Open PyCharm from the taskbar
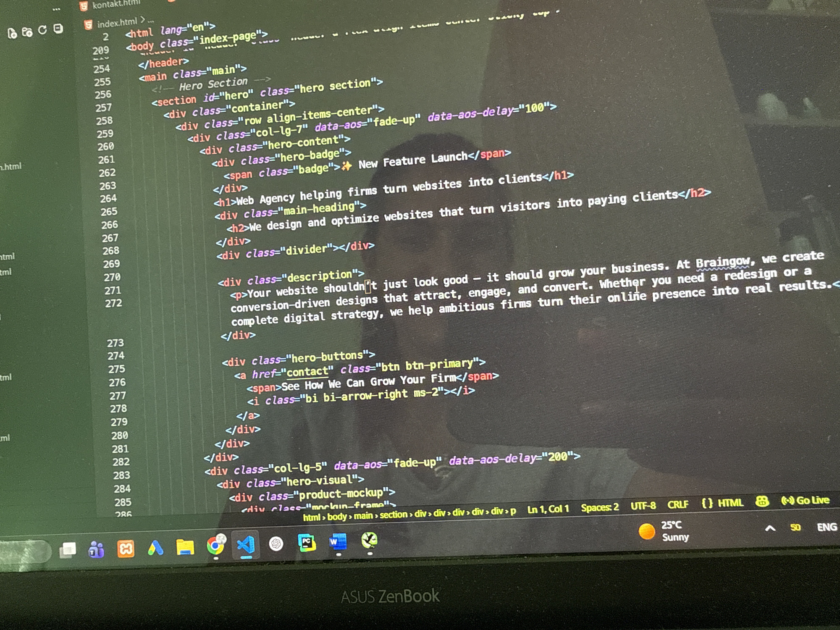Screen dimensions: 840x630 (x=307, y=543)
